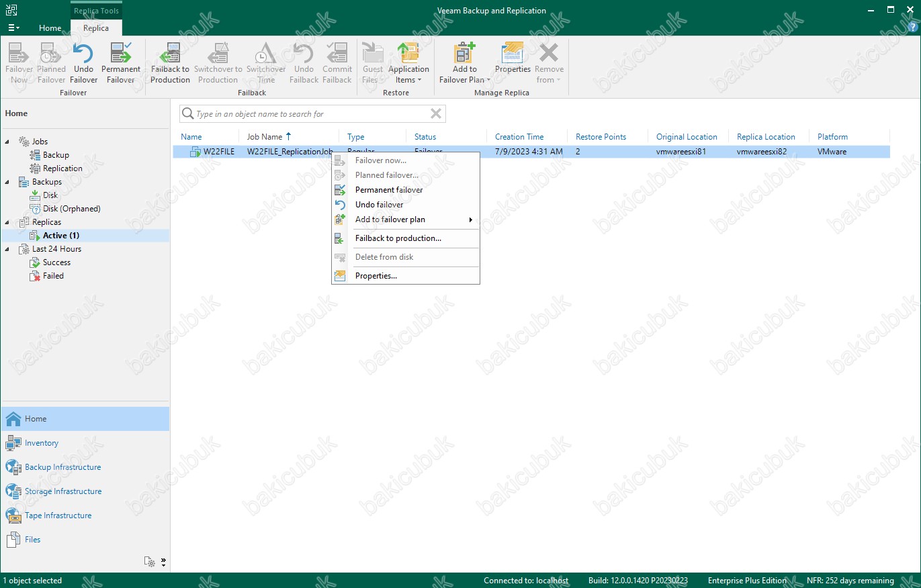Select Failed under Last 24 Hours
The height and width of the screenshot is (588, 921).
pyautogui.click(x=53, y=276)
